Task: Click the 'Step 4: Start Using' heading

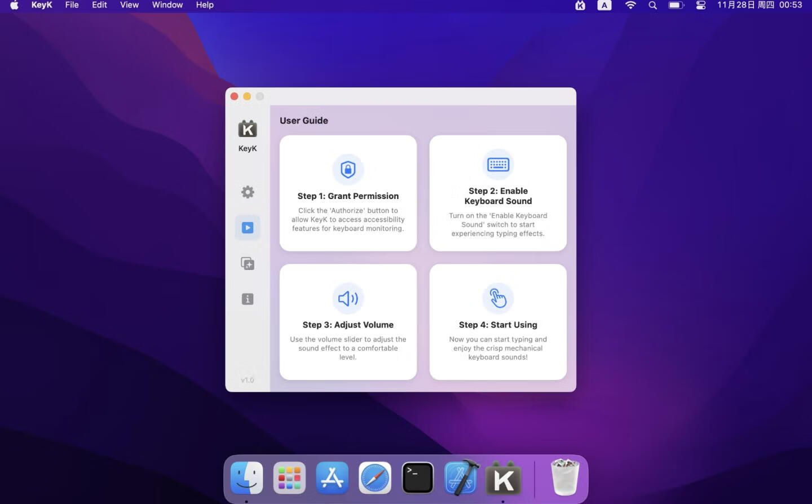Action: [498, 325]
